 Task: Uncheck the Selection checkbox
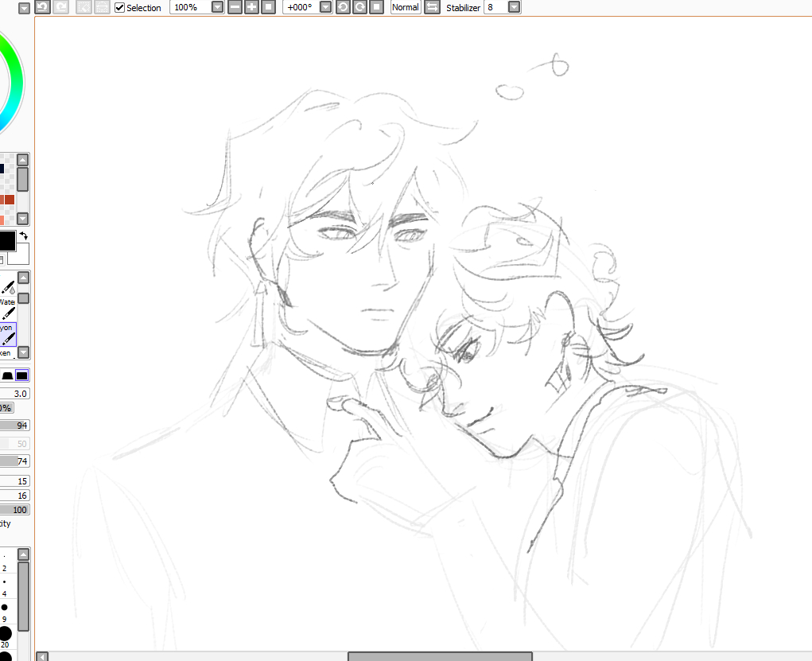(120, 7)
